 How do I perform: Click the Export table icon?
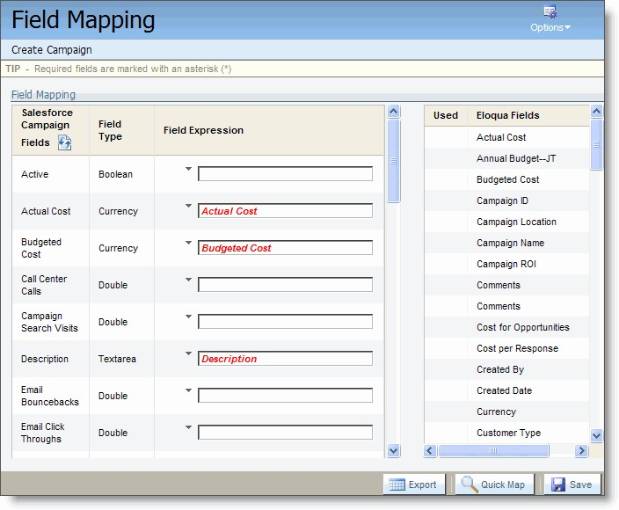point(397,484)
